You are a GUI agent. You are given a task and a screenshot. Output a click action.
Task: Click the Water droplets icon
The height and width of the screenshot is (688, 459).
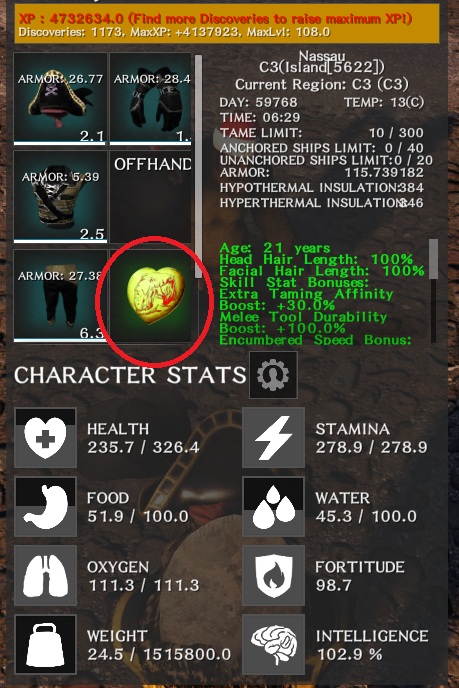point(273,506)
